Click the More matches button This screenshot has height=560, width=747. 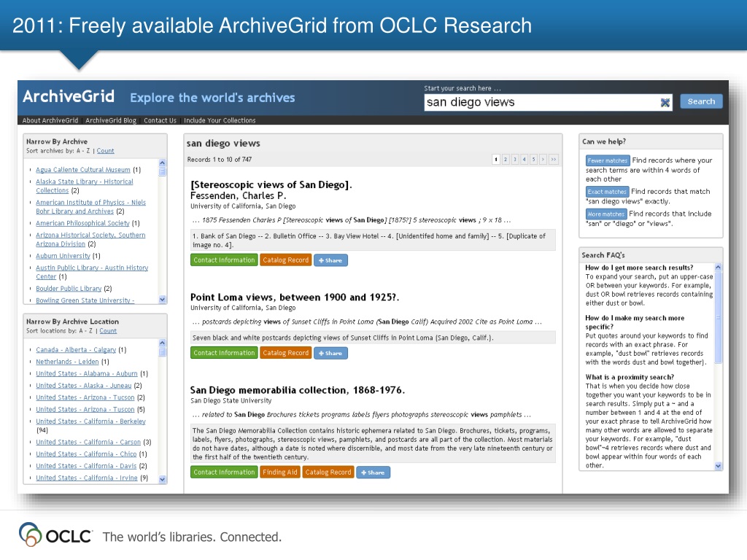pyautogui.click(x=606, y=214)
